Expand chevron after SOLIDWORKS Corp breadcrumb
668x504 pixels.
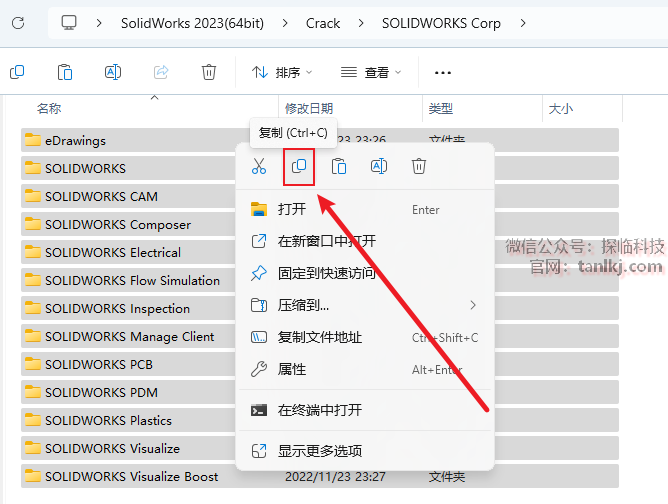[x=523, y=23]
